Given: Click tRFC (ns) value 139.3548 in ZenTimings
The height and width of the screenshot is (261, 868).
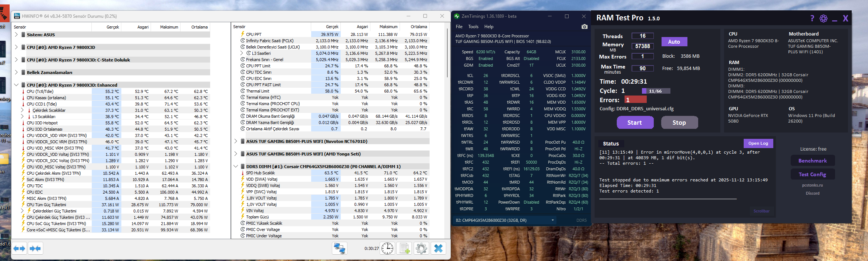Looking at the screenshot, I should tap(485, 155).
